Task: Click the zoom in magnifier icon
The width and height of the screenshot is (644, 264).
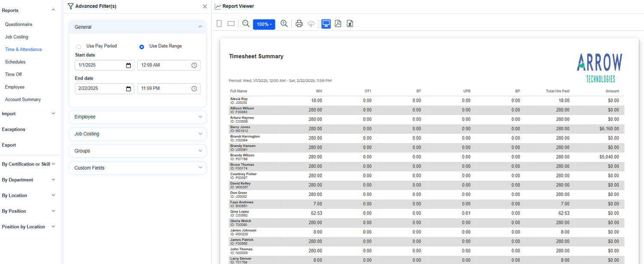Action: pyautogui.click(x=284, y=24)
